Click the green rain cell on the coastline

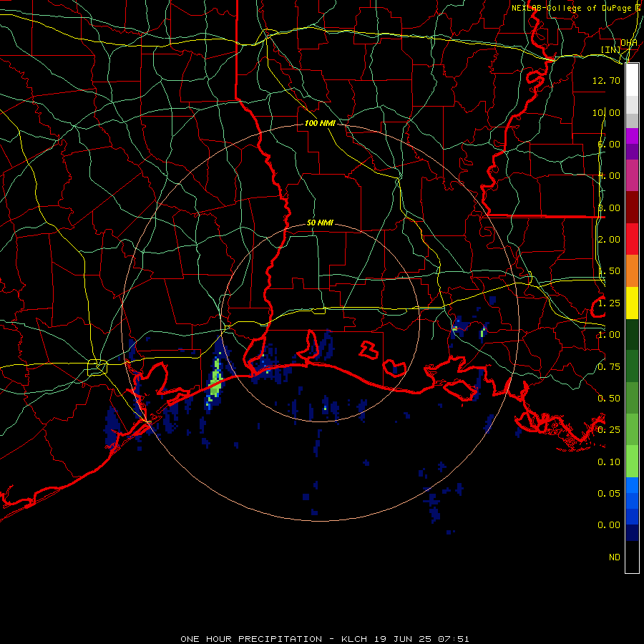[215, 382]
